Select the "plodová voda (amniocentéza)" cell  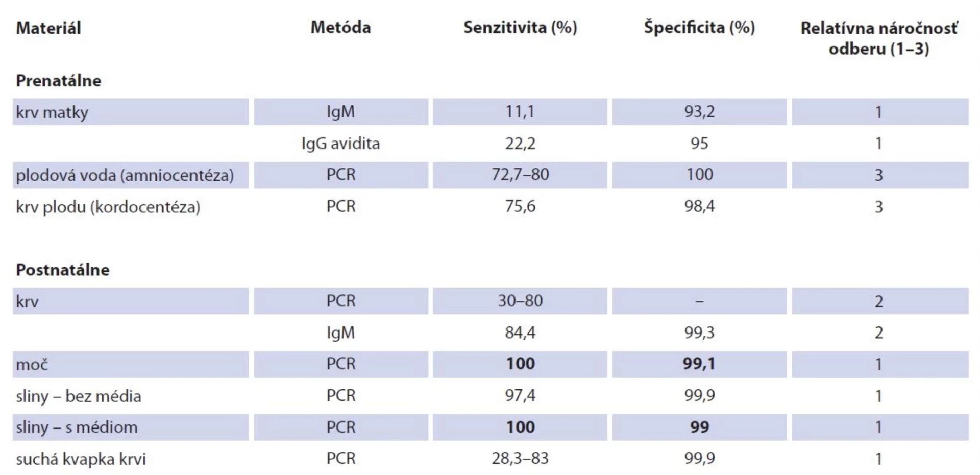(125, 175)
